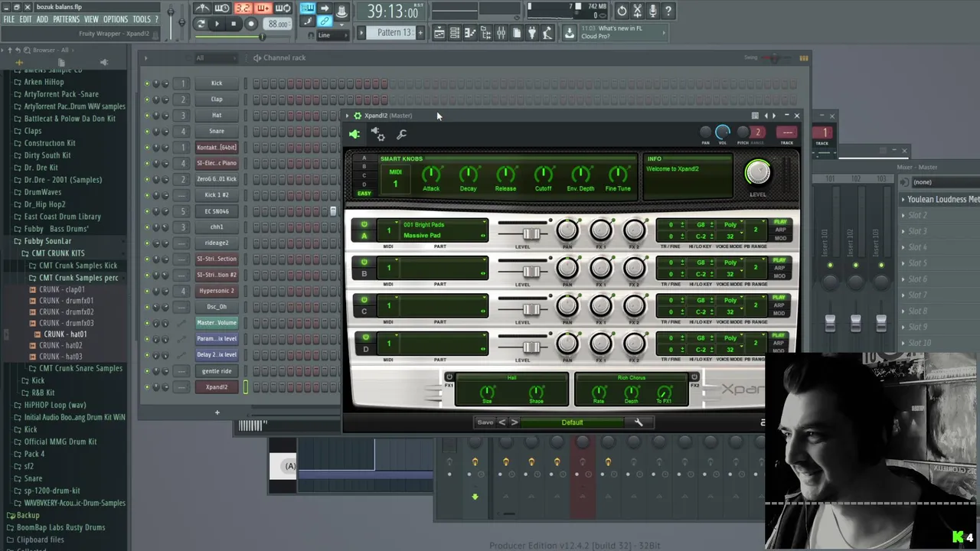Viewport: 980px width, 551px height.
Task: Click the scissors audio editor icon top right
Action: (637, 11)
